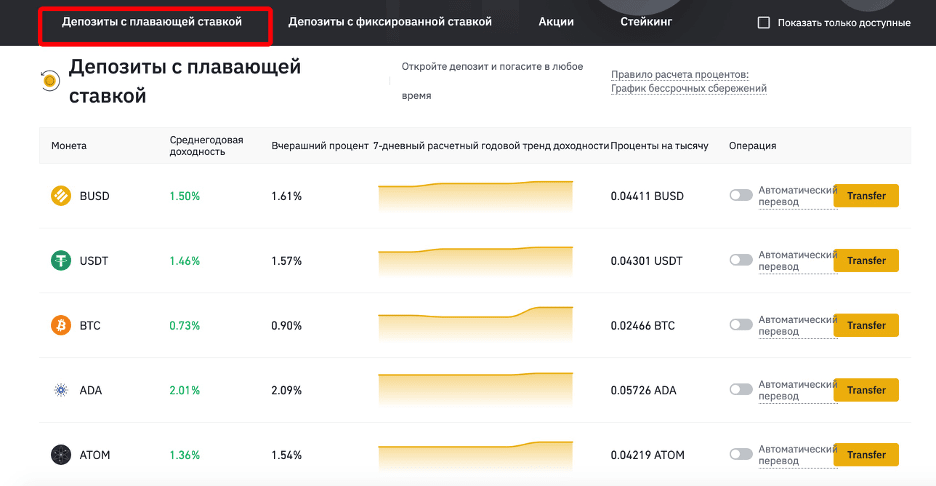The height and width of the screenshot is (486, 936).
Task: Click BUSD annual yield 1.50%
Action: (184, 196)
